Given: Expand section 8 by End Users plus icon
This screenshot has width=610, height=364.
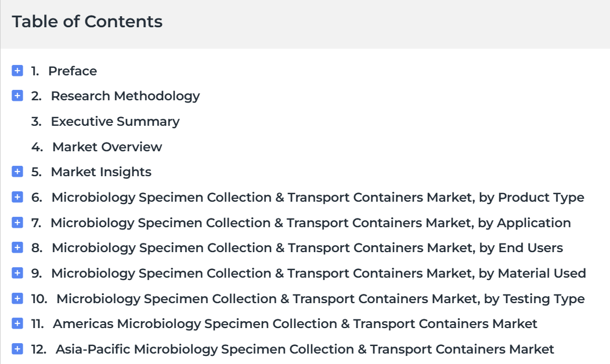Looking at the screenshot, I should tap(17, 247).
